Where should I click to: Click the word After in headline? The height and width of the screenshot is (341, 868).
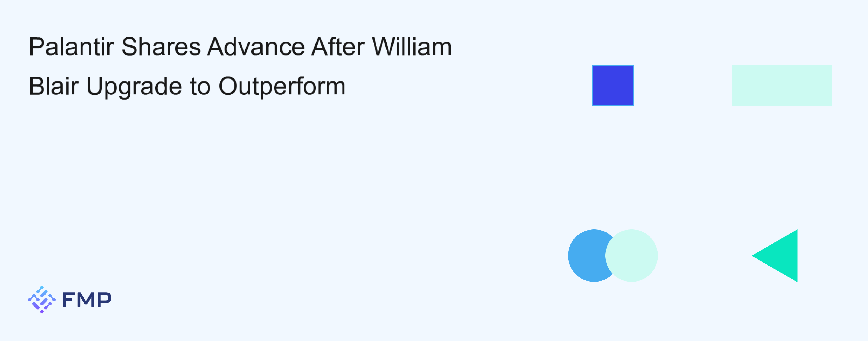click(x=338, y=47)
